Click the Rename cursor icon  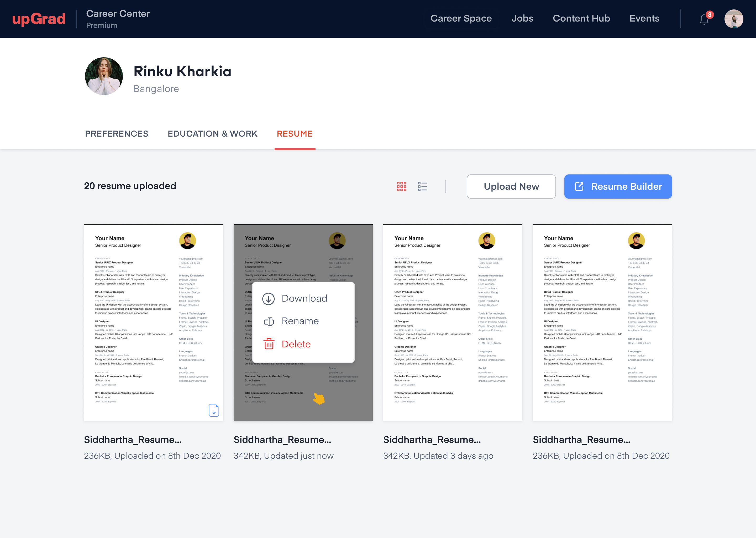tap(269, 321)
